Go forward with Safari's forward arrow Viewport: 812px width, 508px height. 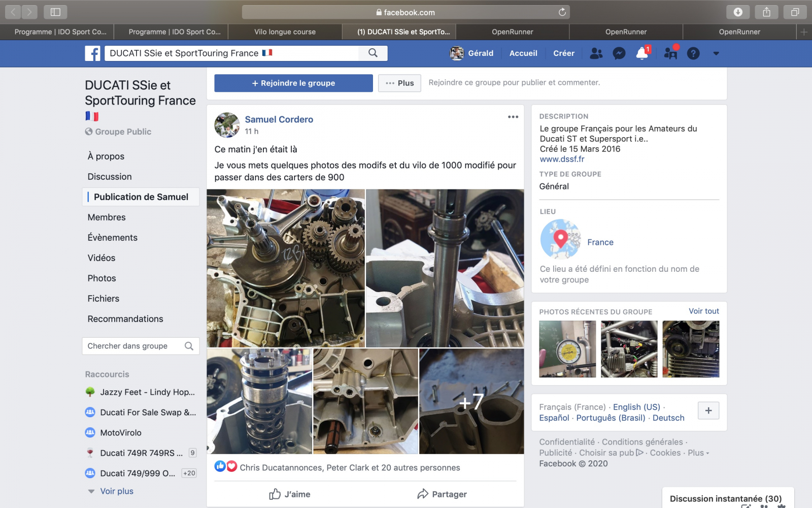click(29, 12)
